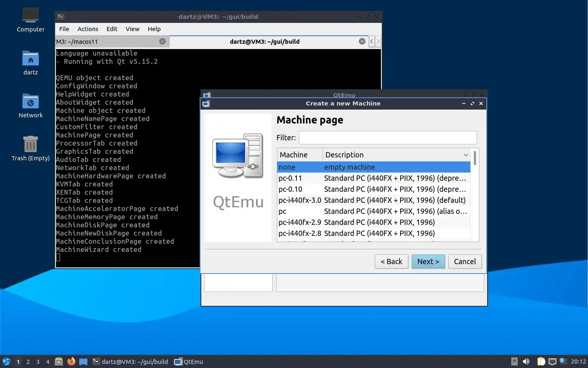Select the pc-i440fx-2.9 machine row
The height and width of the screenshot is (368, 588).
tap(374, 222)
